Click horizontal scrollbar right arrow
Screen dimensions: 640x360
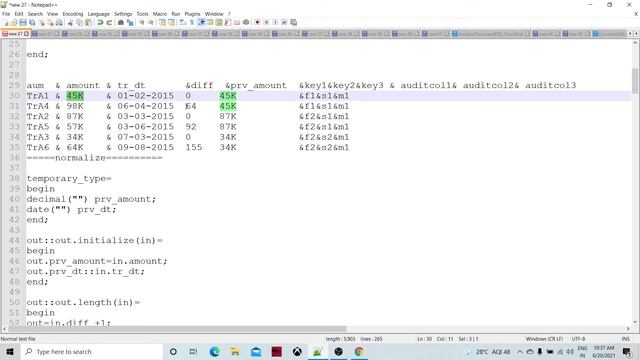point(628,329)
